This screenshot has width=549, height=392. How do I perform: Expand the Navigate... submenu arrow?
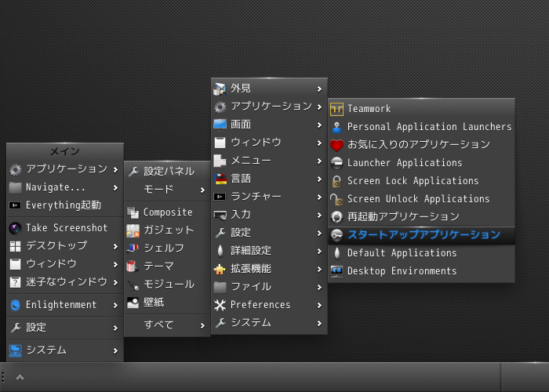115,188
